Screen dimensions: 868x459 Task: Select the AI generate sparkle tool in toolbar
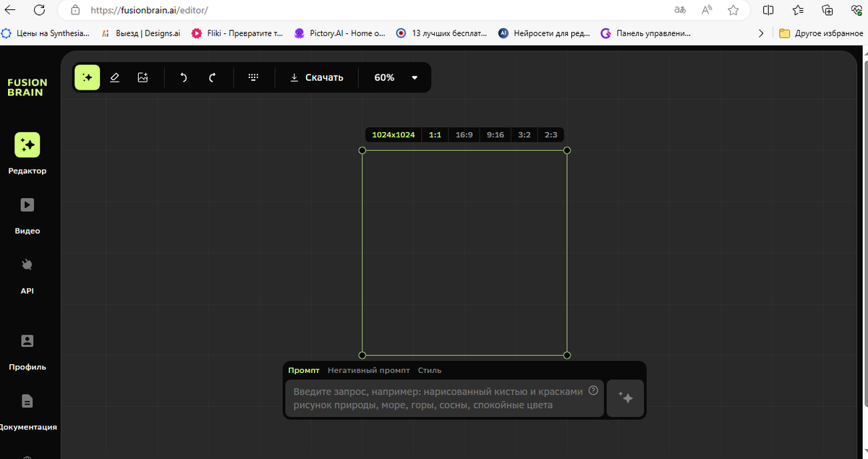pos(88,77)
